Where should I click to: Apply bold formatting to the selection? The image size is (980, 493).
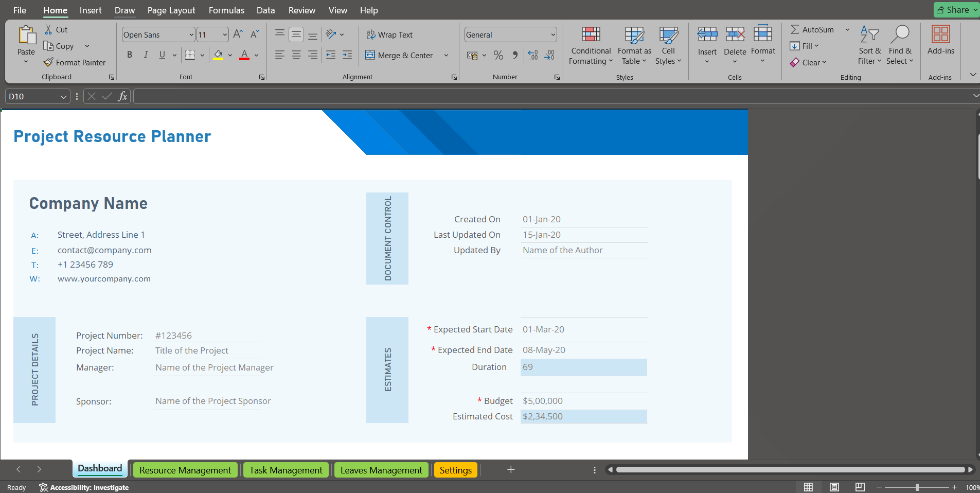[x=129, y=55]
